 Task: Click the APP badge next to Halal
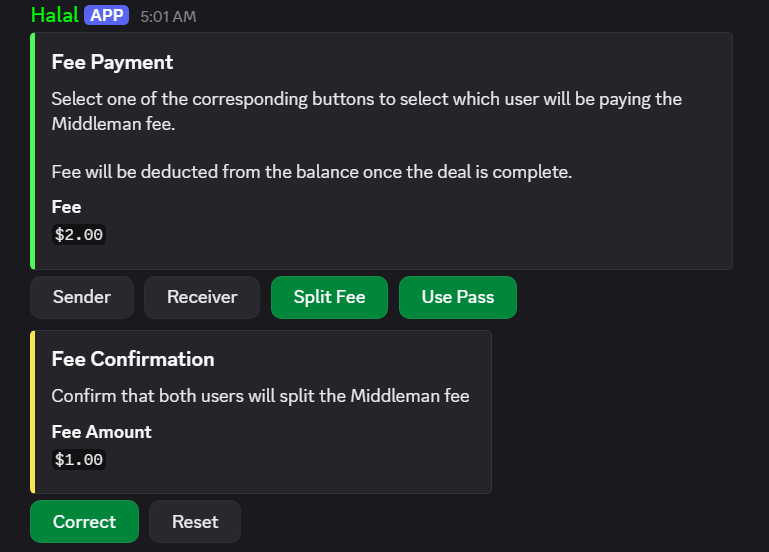107,15
